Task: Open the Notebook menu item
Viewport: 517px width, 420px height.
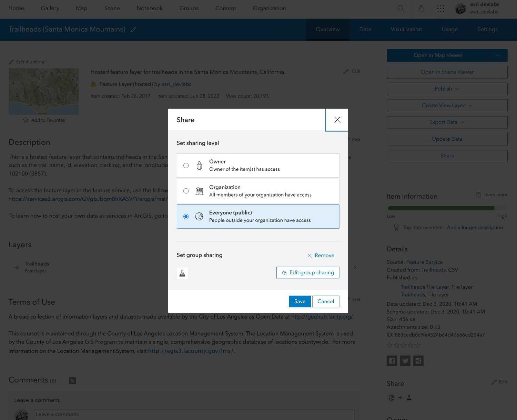Action: point(149,8)
